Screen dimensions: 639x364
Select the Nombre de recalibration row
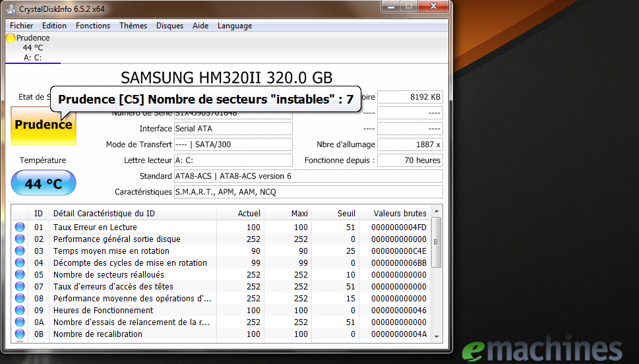pos(222,334)
